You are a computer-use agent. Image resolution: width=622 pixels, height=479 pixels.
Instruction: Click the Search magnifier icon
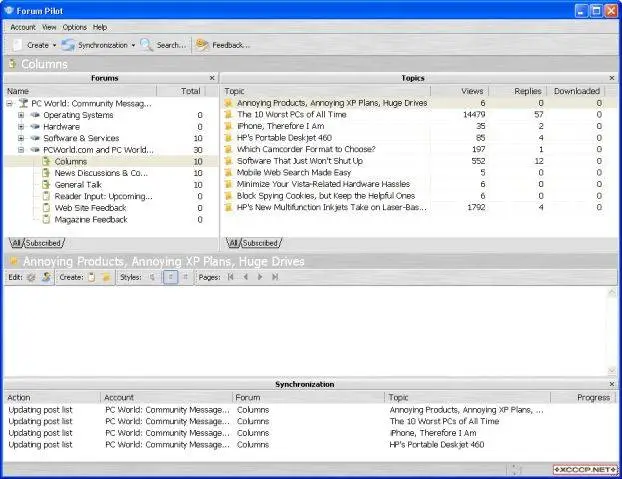(146, 45)
